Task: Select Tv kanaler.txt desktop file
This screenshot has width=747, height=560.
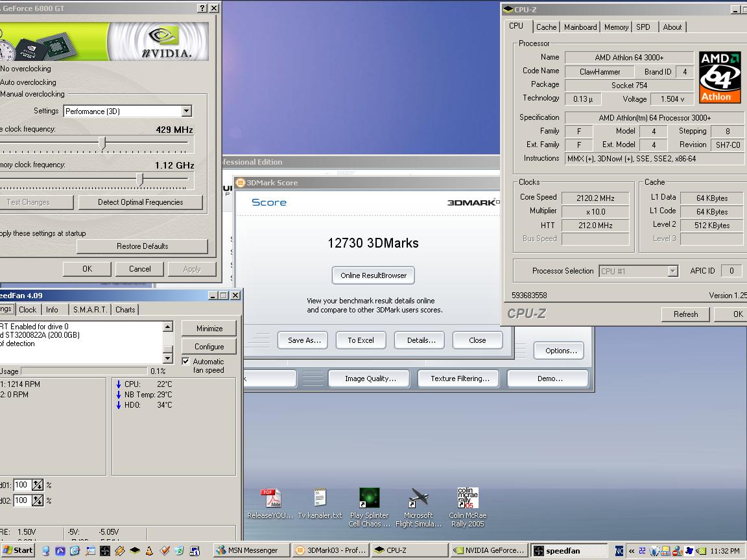Action: (x=320, y=504)
